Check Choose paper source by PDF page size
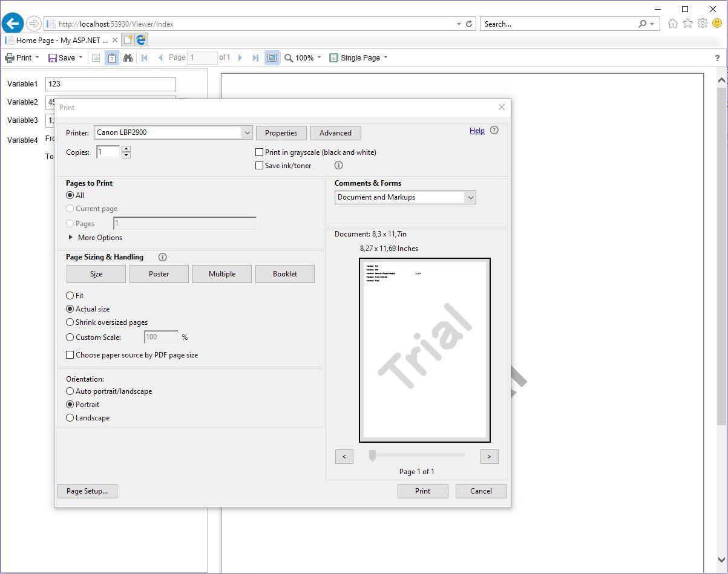 [x=70, y=355]
